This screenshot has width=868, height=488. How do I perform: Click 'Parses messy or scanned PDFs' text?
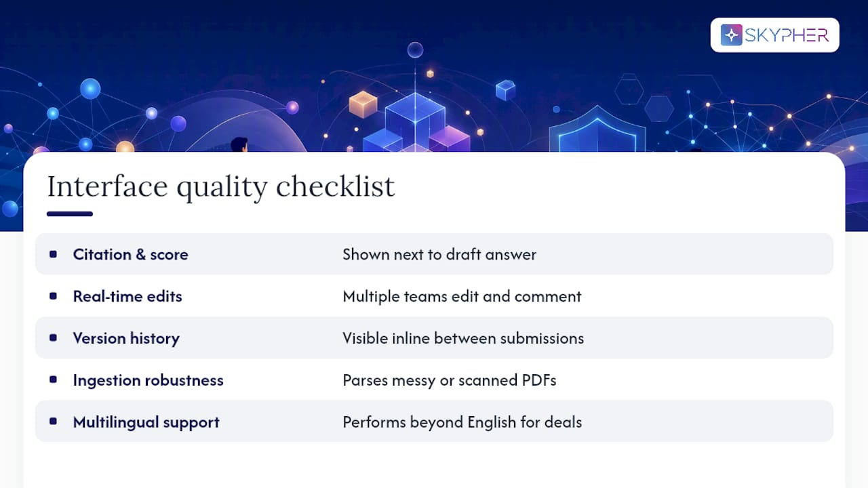click(x=450, y=380)
